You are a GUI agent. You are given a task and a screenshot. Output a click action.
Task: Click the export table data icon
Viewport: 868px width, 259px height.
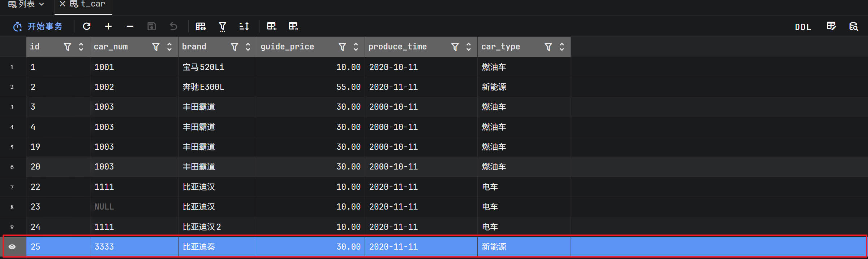click(293, 26)
